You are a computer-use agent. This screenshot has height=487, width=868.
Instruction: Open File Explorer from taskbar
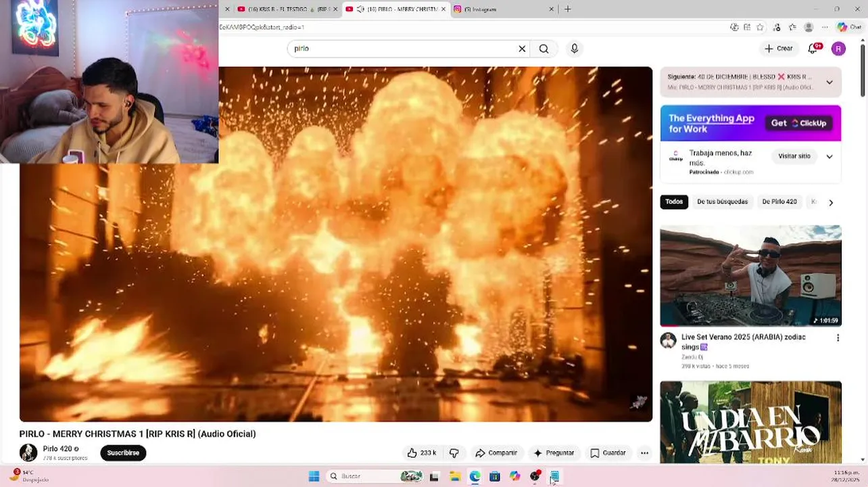[x=455, y=476]
